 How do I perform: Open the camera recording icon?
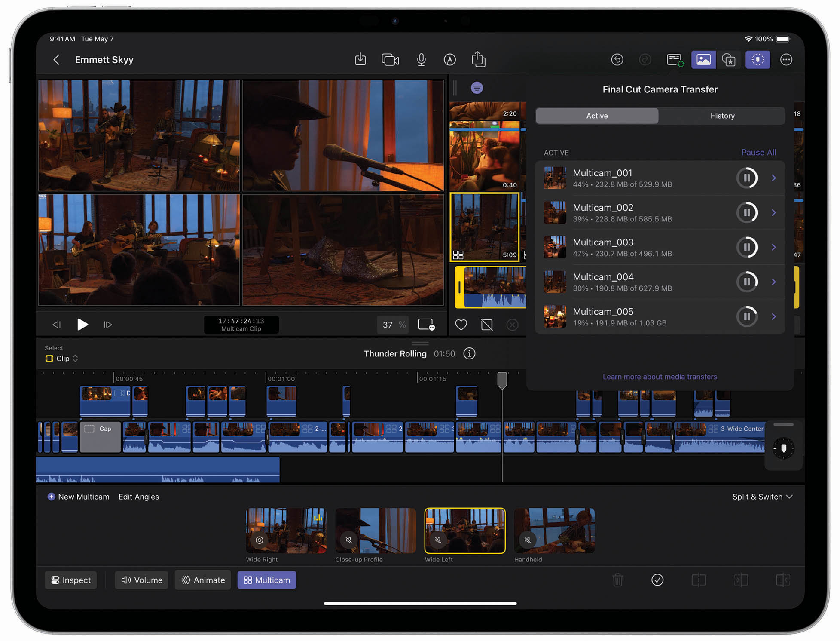[x=390, y=60]
